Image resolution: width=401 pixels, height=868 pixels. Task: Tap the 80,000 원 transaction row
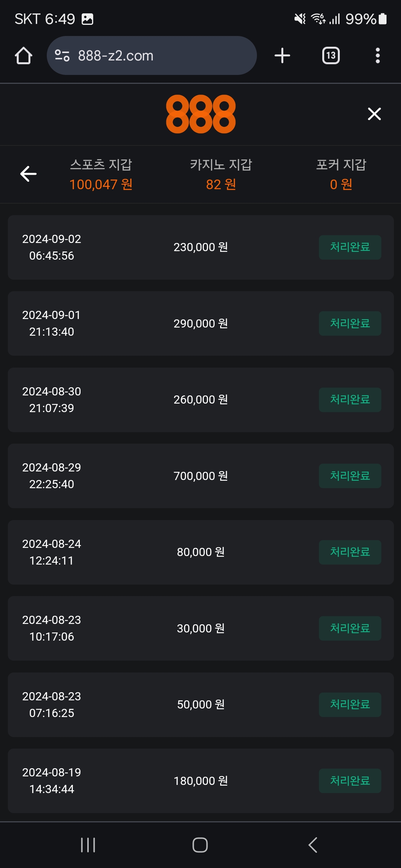(x=200, y=552)
